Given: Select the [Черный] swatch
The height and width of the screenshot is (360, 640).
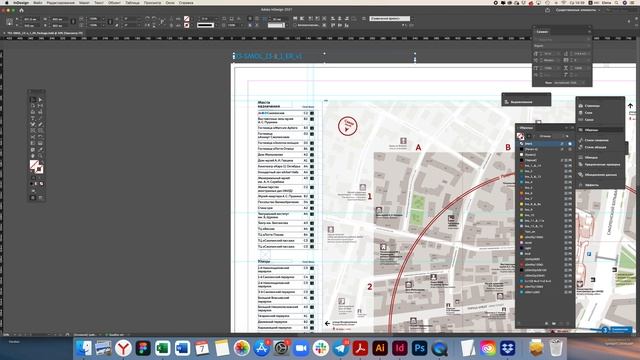Looking at the screenshot, I should pos(545,160).
